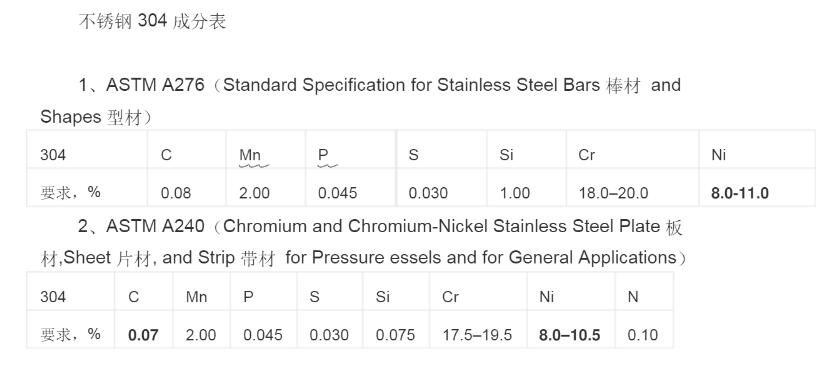Select the bold 8.0-11.0 Ni value
Viewport: 831px width, 374px height.
coord(740,193)
